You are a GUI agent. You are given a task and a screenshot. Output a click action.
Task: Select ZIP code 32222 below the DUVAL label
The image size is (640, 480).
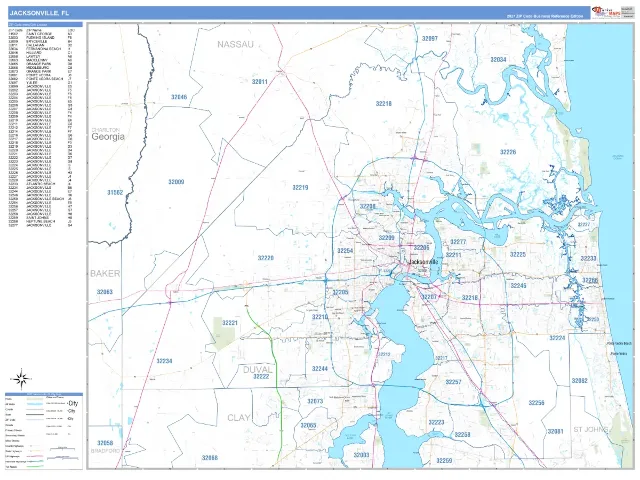click(261, 377)
